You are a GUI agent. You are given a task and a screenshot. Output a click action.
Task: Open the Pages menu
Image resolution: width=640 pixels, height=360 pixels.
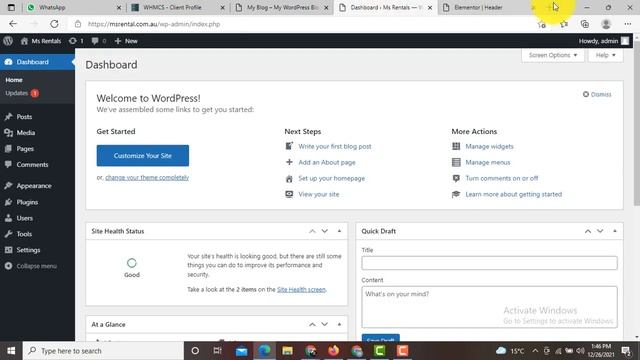(x=25, y=149)
